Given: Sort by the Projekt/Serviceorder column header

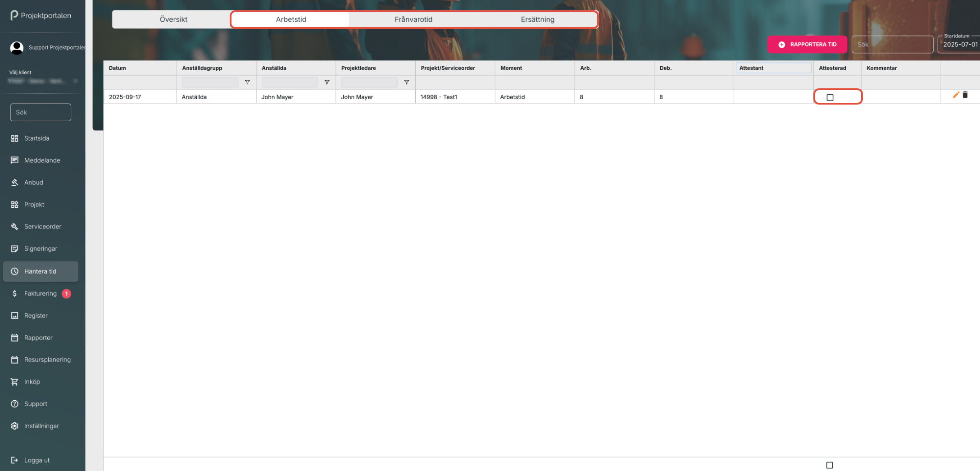Looking at the screenshot, I should [x=455, y=68].
